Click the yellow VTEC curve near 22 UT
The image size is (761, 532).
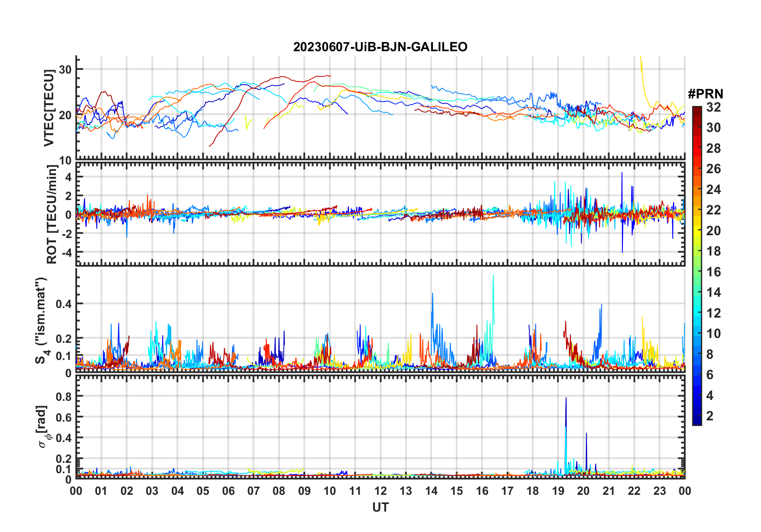point(643,80)
